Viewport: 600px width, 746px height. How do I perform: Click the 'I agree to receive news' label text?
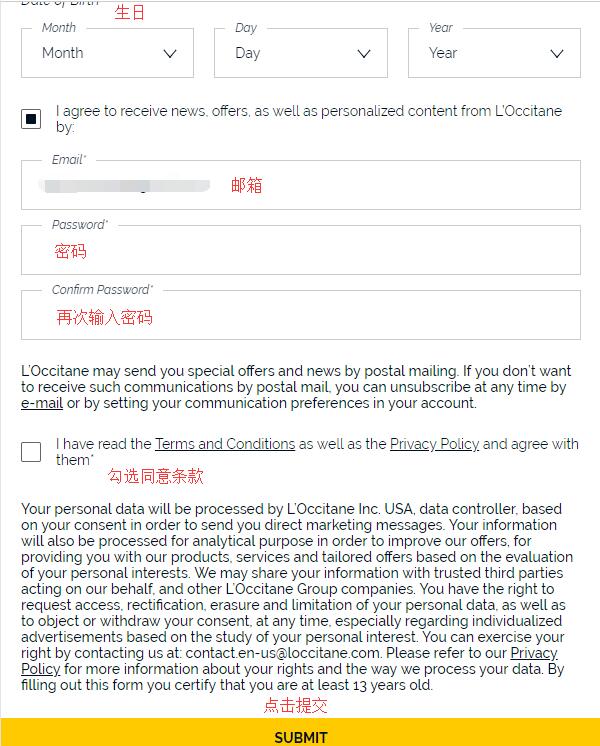click(x=309, y=119)
